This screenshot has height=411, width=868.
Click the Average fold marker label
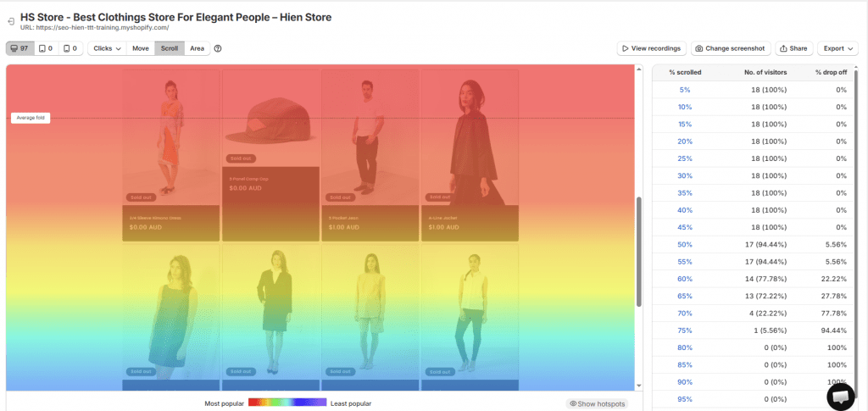pos(31,118)
